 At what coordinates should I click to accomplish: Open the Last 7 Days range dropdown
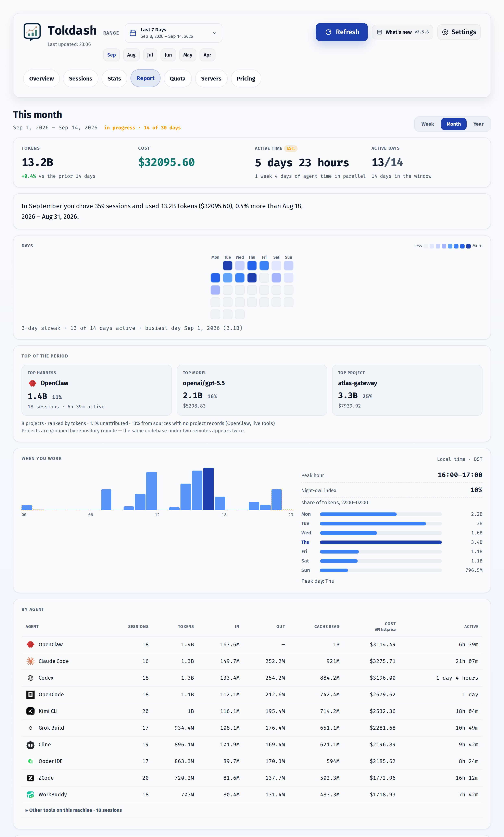173,33
